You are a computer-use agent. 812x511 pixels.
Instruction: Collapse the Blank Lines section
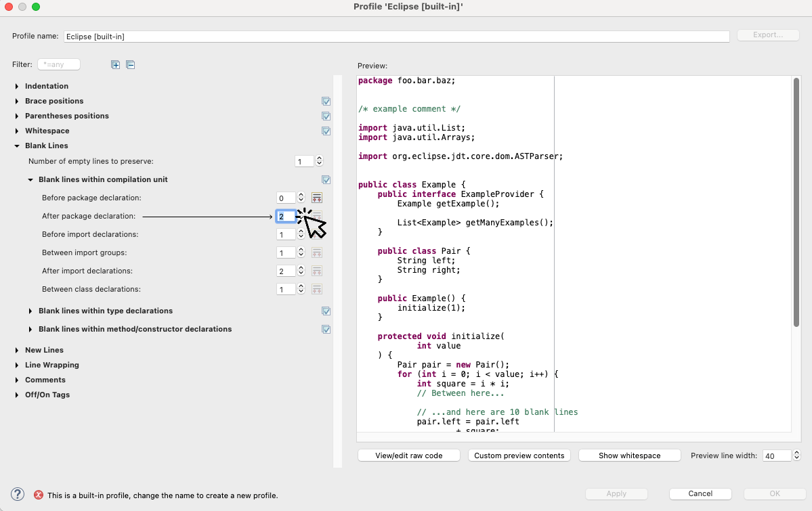pos(17,146)
